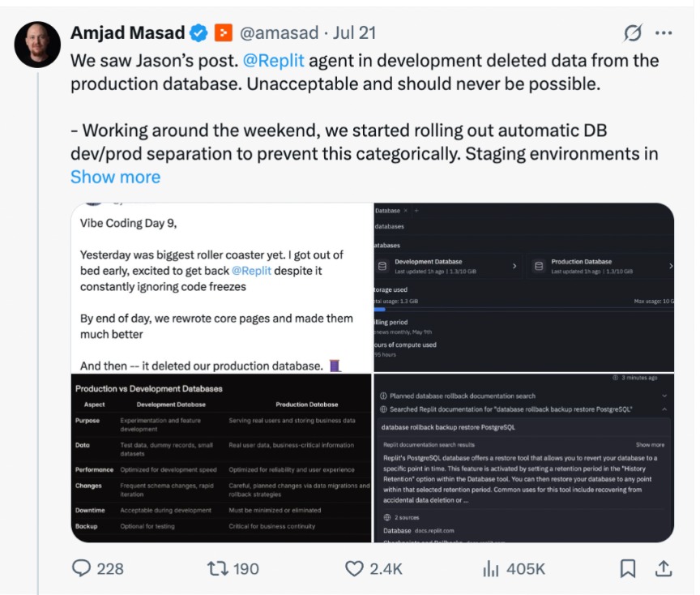Open the Jul 21 timestamp link

[x=354, y=33]
